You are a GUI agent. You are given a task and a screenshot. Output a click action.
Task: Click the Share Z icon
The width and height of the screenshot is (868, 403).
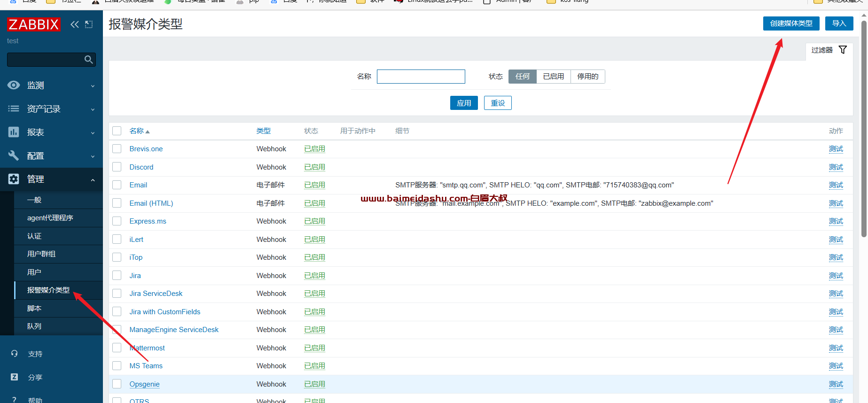coord(15,377)
